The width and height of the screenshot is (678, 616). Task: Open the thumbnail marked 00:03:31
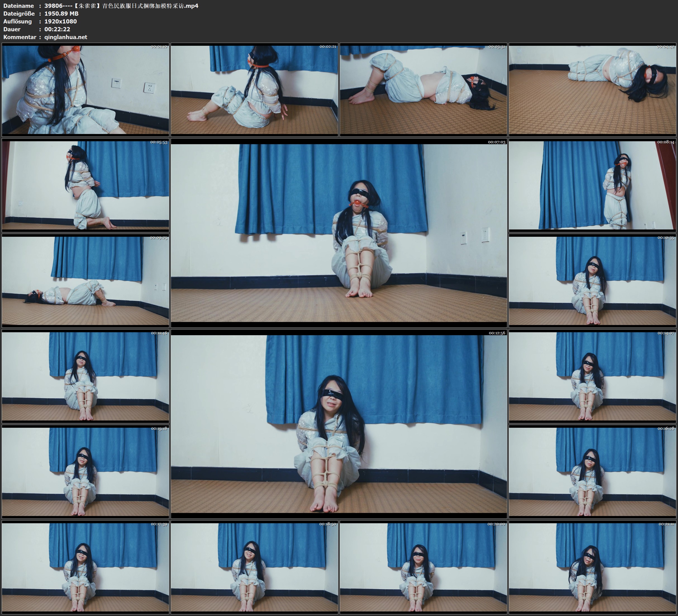(424, 90)
